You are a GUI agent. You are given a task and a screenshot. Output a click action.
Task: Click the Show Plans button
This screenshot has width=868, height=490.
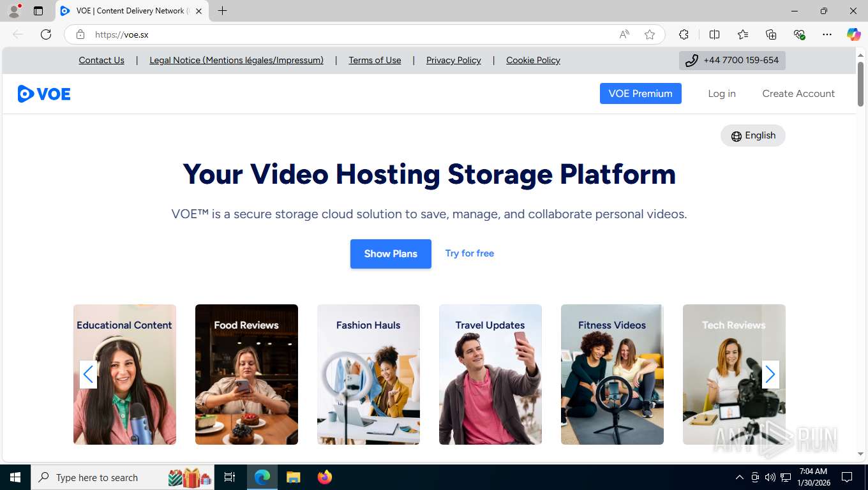coord(391,254)
